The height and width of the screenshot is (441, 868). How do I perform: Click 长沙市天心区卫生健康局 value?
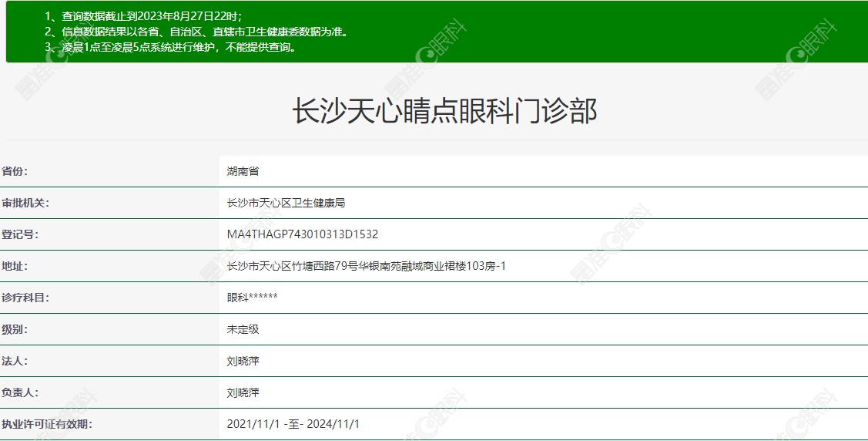click(287, 203)
